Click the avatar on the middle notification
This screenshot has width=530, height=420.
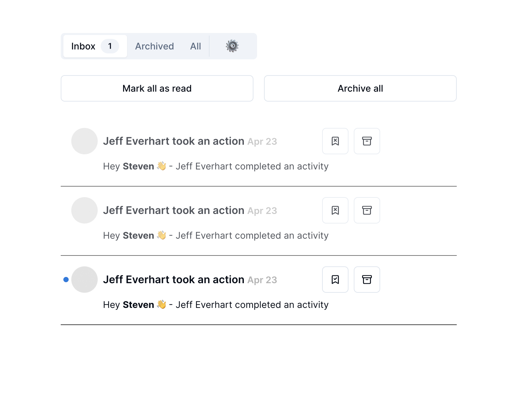pyautogui.click(x=84, y=210)
